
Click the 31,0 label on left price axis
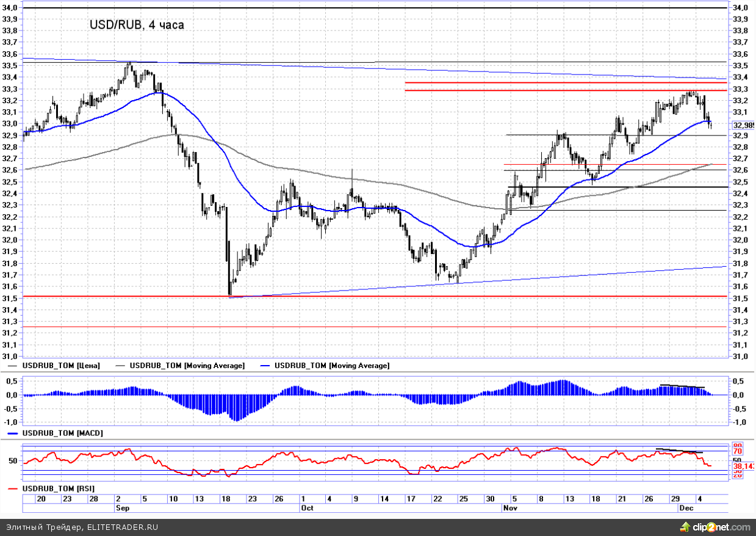coord(9,357)
